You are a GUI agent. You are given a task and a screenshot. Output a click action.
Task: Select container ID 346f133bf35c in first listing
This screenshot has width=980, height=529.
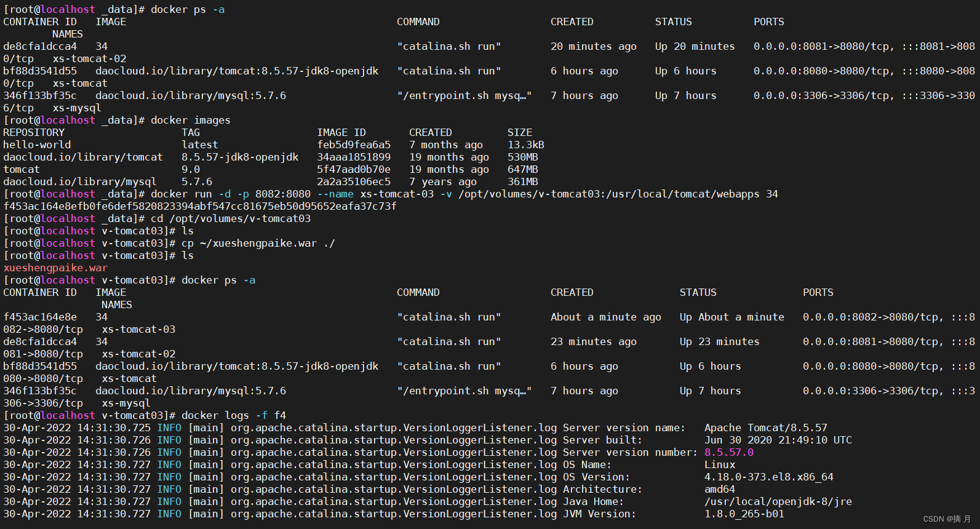tap(40, 95)
